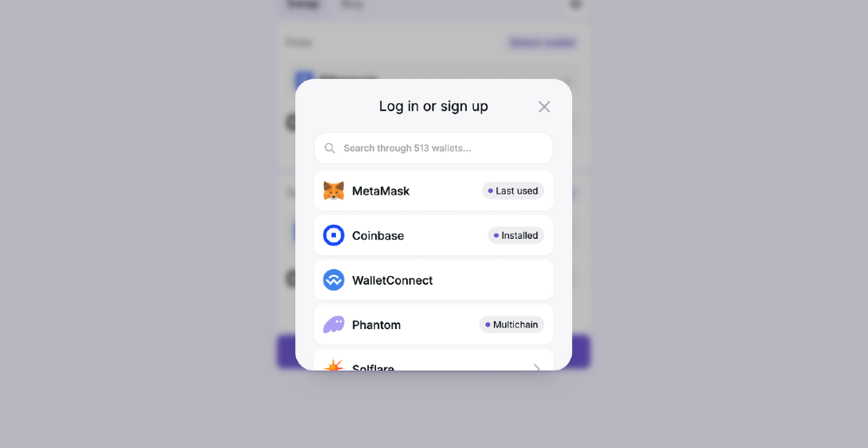The image size is (868, 448).
Task: Focus the Search through 513 wallets field
Action: point(433,148)
